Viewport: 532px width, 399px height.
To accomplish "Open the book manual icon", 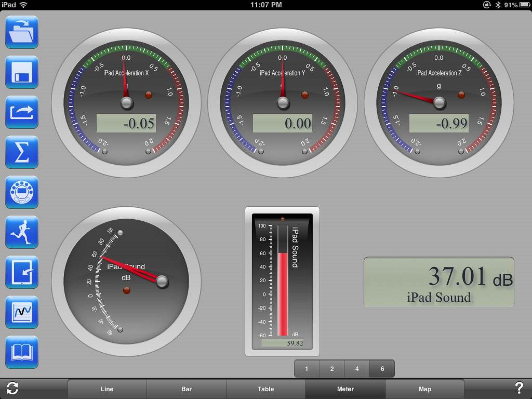I will 22,352.
